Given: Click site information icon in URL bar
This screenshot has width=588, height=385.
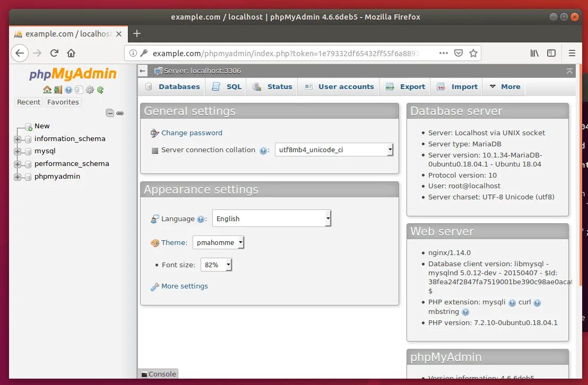Looking at the screenshot, I should pos(133,53).
